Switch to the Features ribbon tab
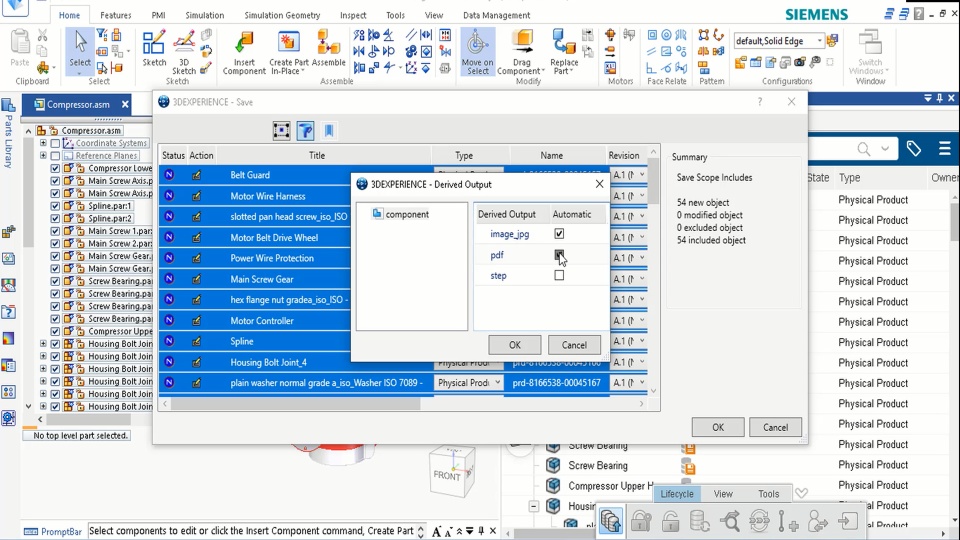The width and height of the screenshot is (960, 540). pos(116,15)
